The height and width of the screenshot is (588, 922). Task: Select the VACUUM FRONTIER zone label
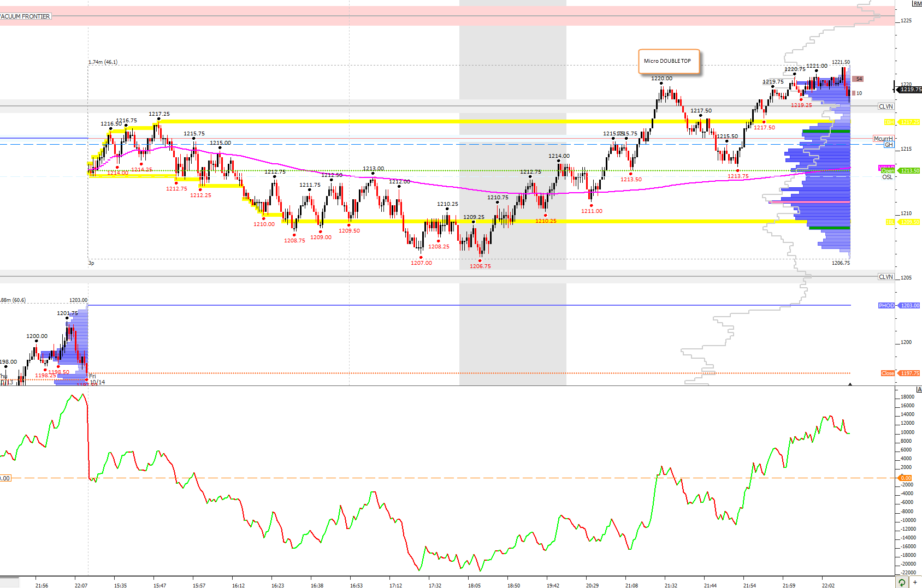25,16
